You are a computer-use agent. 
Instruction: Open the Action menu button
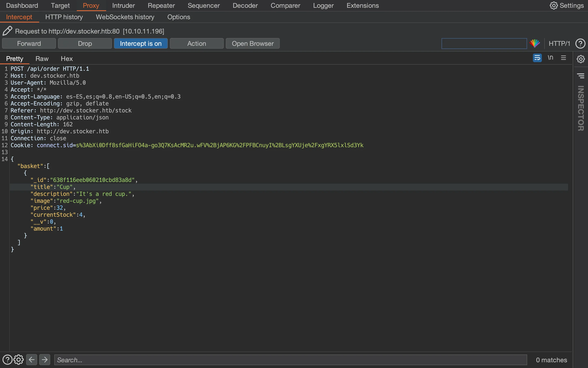(197, 43)
